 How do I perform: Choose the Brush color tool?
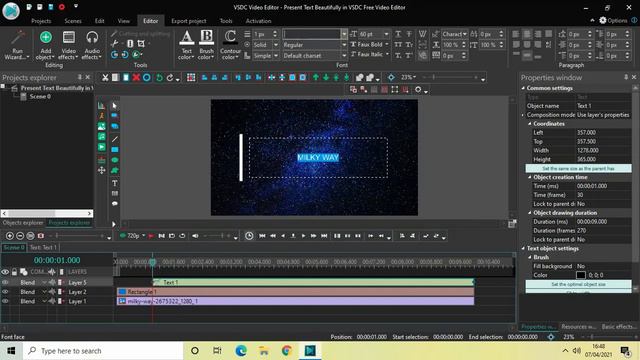coord(207,45)
